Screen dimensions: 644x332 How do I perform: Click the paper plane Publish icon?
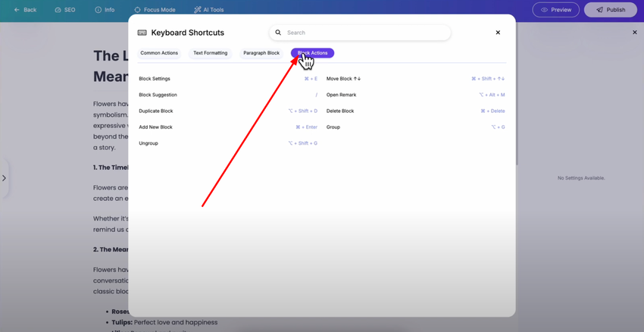click(599, 10)
